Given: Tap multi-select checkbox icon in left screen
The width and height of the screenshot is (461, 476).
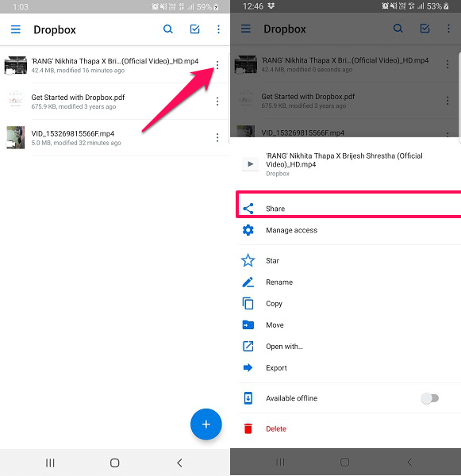Looking at the screenshot, I should pos(194,29).
